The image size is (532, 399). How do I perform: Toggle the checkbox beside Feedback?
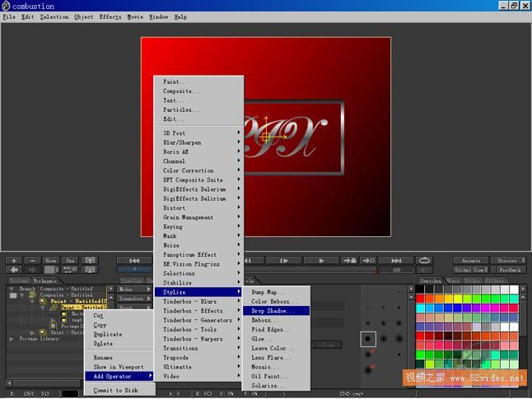493,270
